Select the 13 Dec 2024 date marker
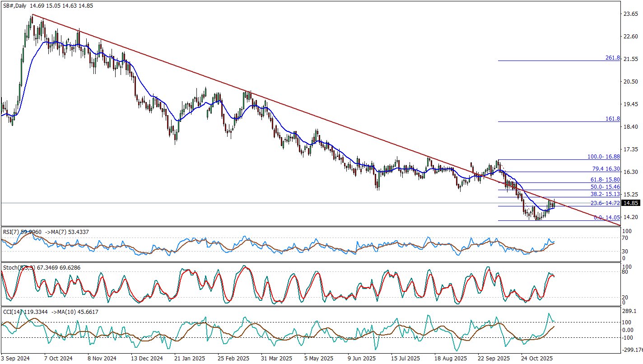The width and height of the screenshot is (643, 364). 147,359
